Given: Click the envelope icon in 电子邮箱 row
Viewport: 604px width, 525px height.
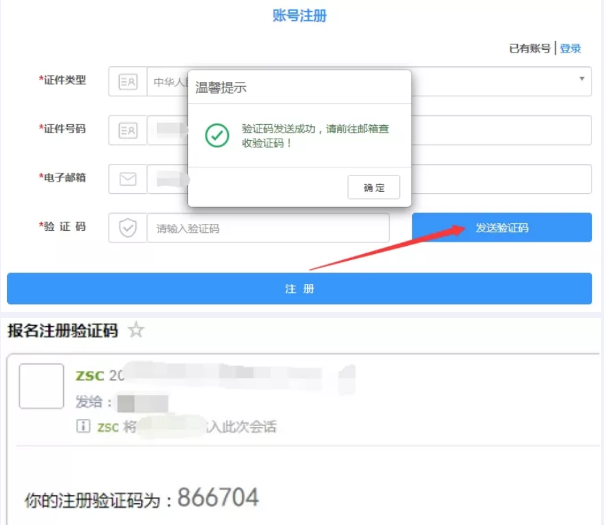Looking at the screenshot, I should click(x=127, y=179).
